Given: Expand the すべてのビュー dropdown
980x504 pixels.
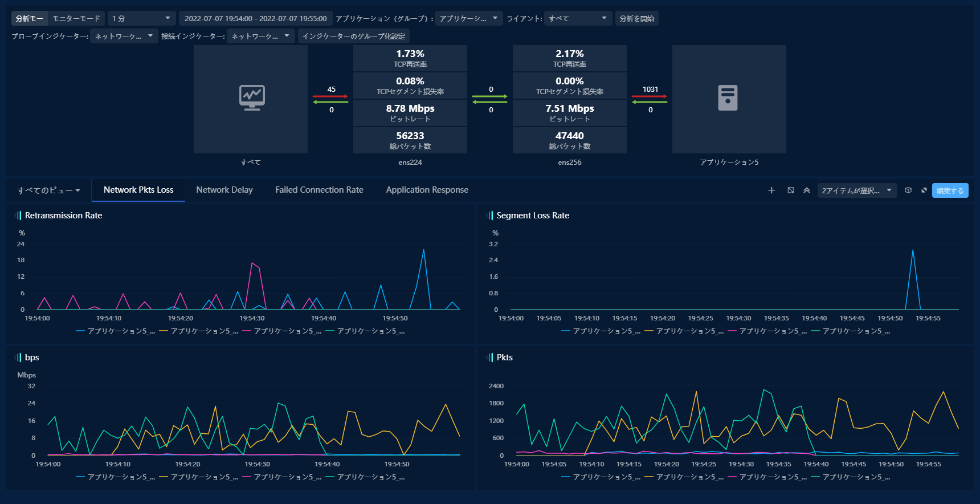Looking at the screenshot, I should [48, 190].
